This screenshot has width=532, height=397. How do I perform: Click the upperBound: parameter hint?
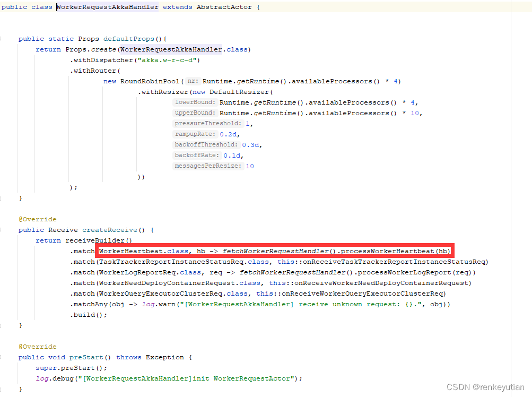[x=195, y=113]
